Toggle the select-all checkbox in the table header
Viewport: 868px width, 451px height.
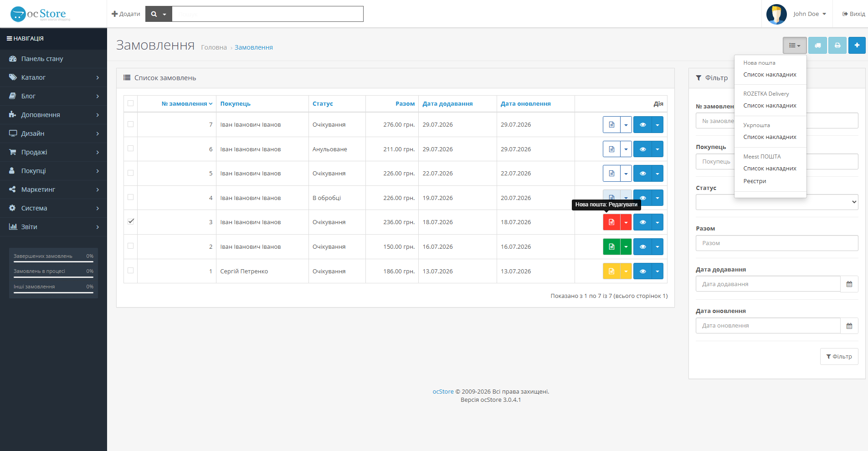click(x=131, y=103)
